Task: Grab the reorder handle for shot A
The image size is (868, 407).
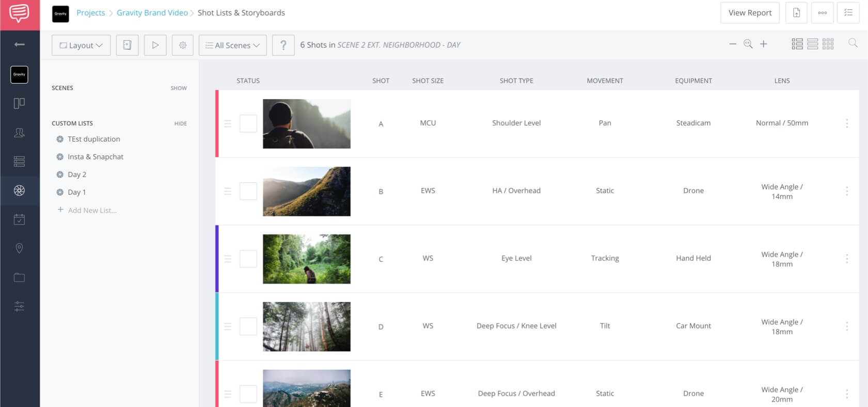Action: (x=228, y=124)
